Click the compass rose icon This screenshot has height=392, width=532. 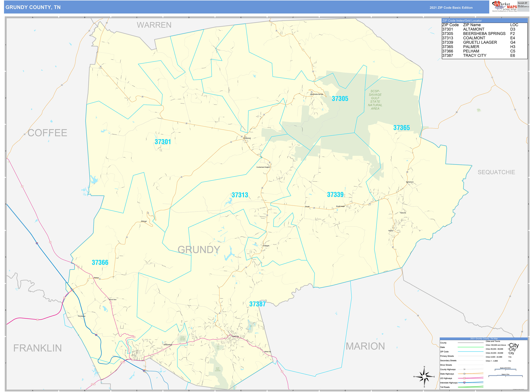(x=424, y=377)
